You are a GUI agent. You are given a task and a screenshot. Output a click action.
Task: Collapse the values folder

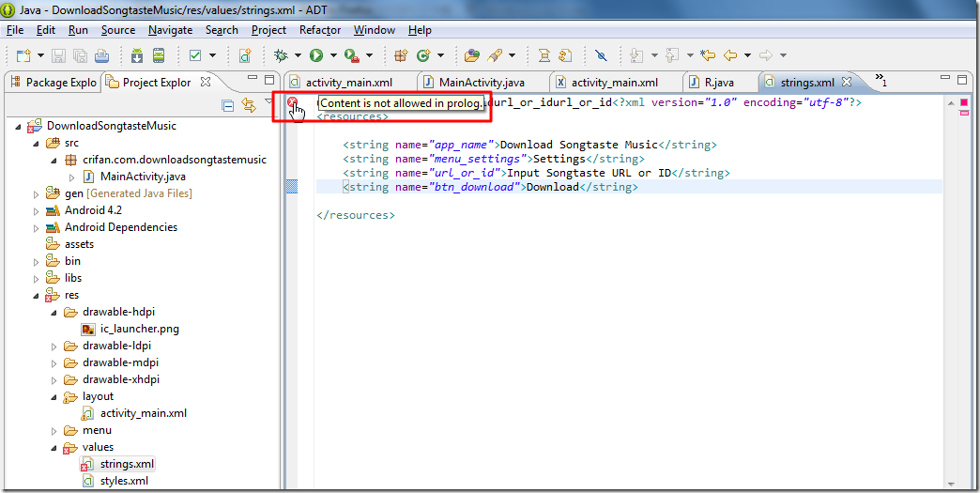point(54,447)
